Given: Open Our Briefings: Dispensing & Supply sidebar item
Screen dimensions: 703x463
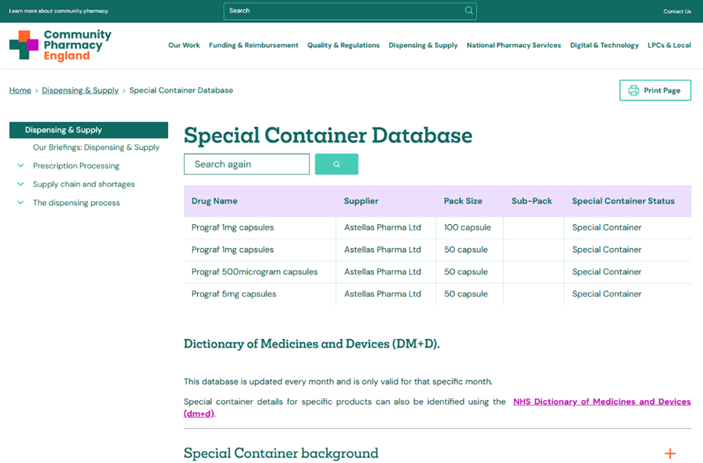Looking at the screenshot, I should pos(96,147).
